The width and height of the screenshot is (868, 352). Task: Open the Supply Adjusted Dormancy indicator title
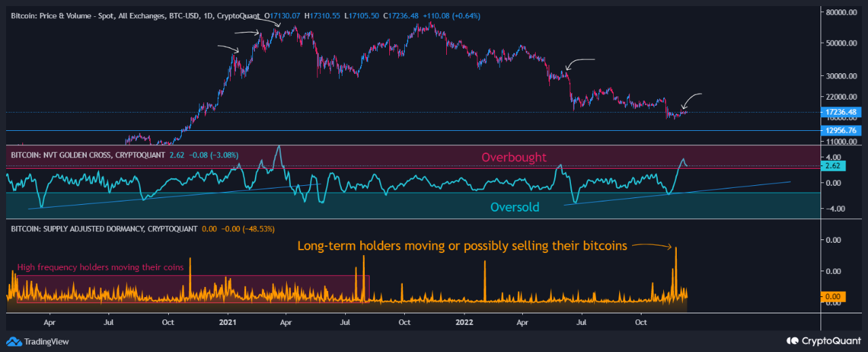click(x=104, y=229)
